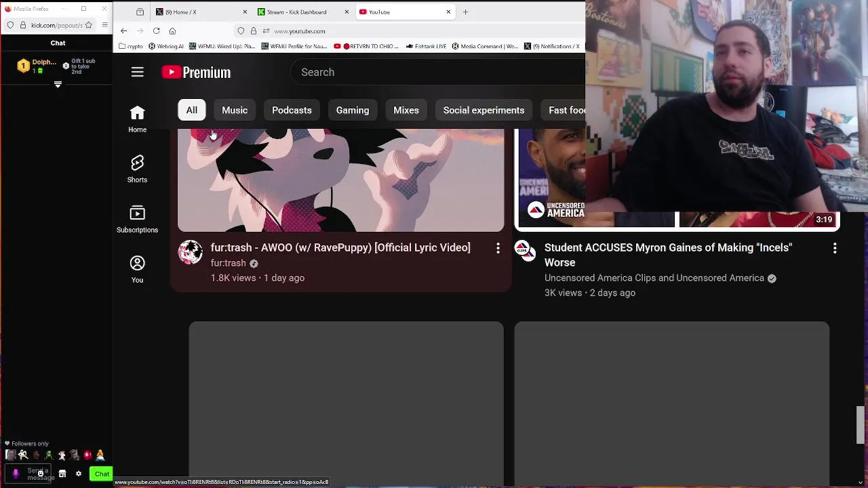Open Fishtank LIVE bookmark
The height and width of the screenshot is (488, 868).
coord(427,46)
